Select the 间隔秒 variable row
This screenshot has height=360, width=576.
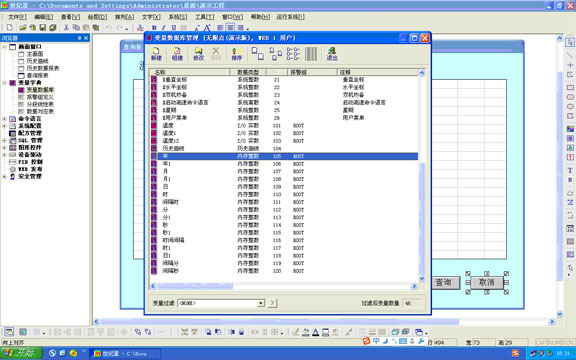coord(284,271)
